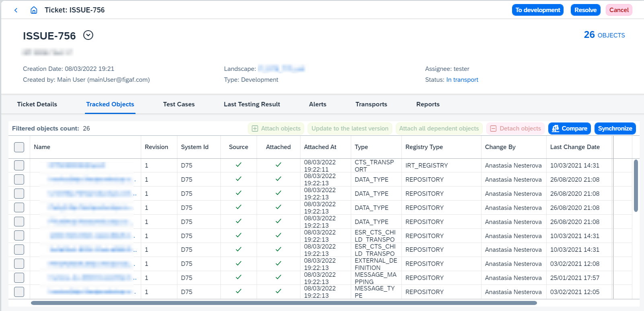Open the Transports tab
Image resolution: width=644 pixels, height=311 pixels.
click(371, 104)
